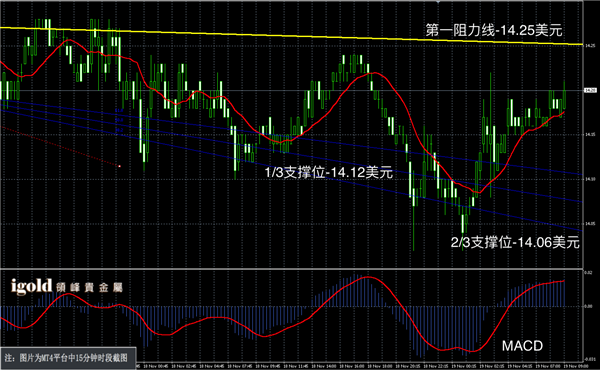
Task: Click the 14.10 tick on price axis
Action: pos(590,179)
